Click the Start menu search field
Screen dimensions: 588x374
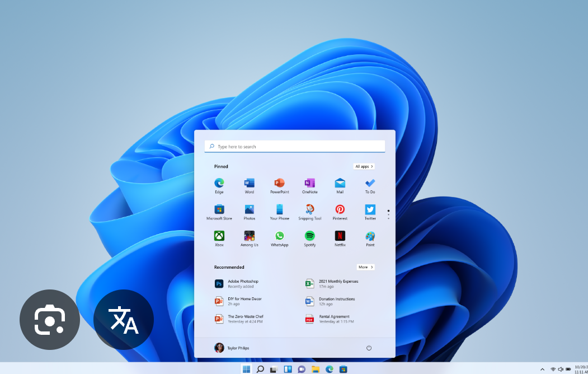(294, 146)
